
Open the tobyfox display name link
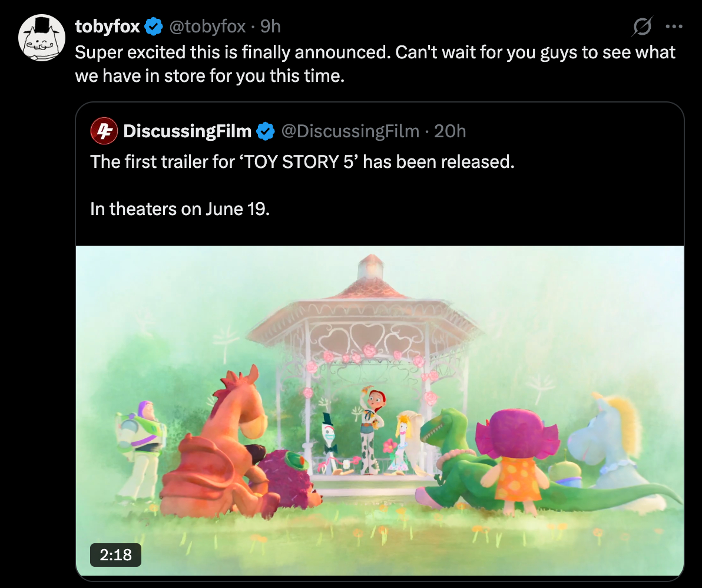point(107,27)
